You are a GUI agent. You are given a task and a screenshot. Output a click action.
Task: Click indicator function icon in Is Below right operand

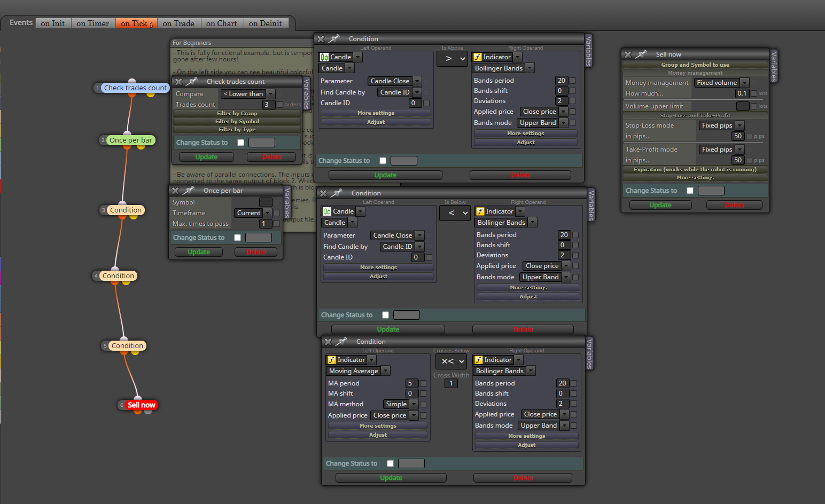tap(480, 211)
